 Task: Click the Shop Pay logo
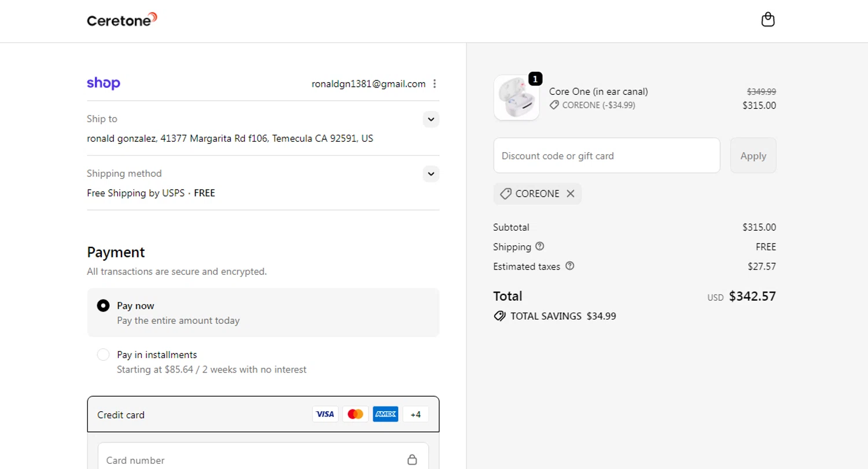(x=104, y=83)
